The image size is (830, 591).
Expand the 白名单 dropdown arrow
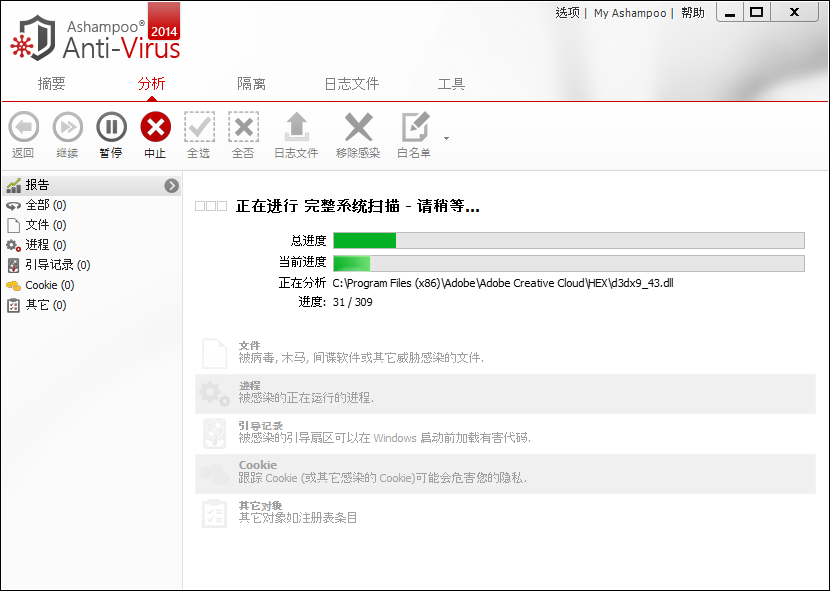click(446, 138)
